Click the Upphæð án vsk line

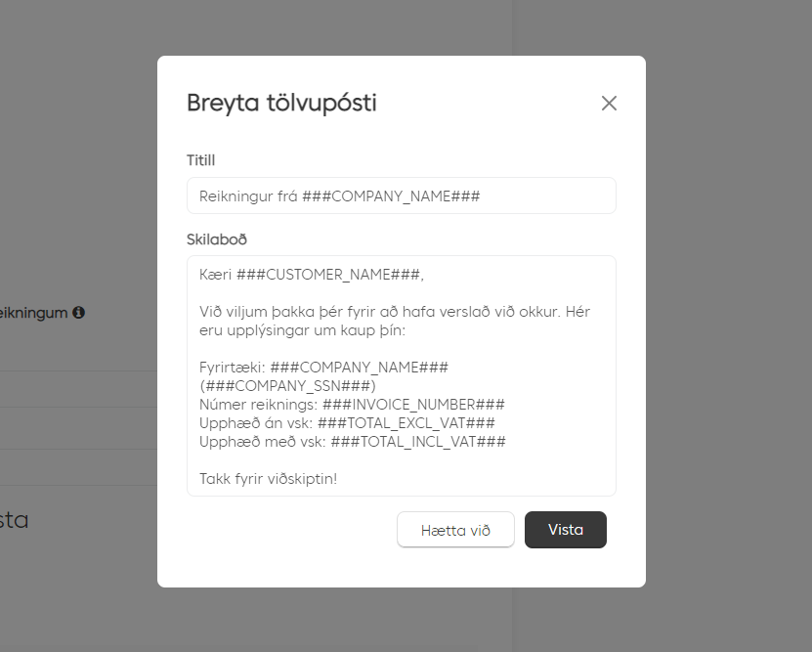point(347,423)
